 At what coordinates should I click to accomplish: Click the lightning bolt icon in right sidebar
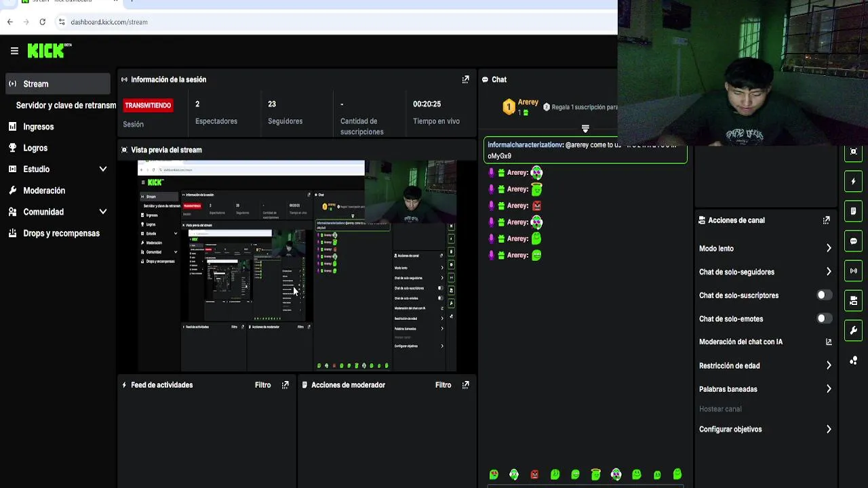click(853, 182)
